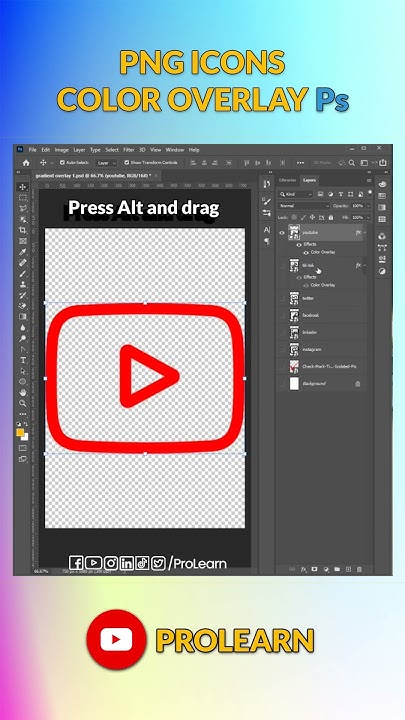Show the facebook layer visibility box
This screenshot has height=720, width=405.
click(282, 315)
